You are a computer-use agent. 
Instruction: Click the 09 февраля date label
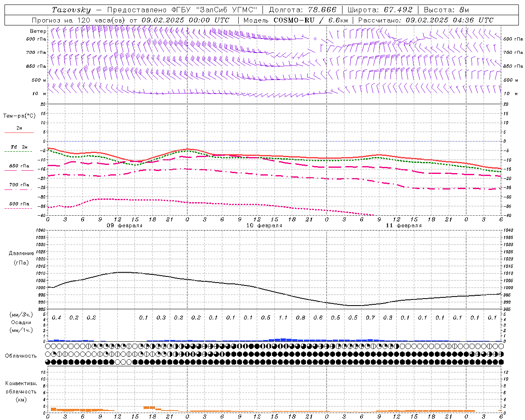(x=124, y=226)
